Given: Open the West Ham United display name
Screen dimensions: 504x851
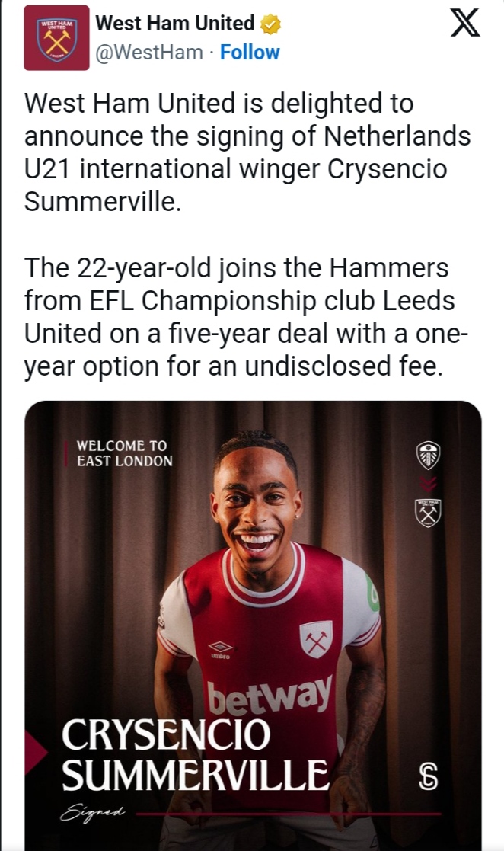Looking at the screenshot, I should coord(175,24).
